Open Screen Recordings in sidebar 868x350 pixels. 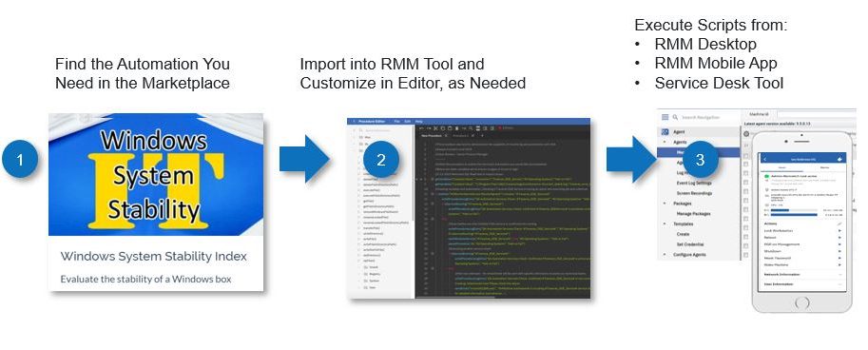[x=694, y=193]
